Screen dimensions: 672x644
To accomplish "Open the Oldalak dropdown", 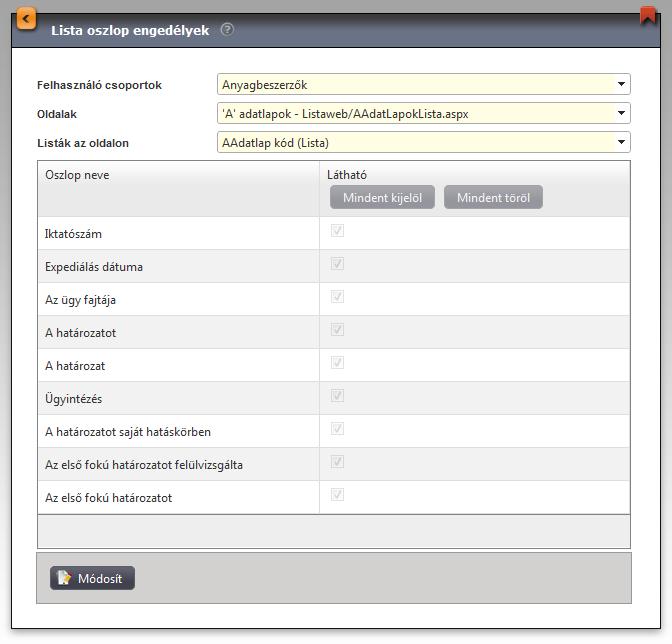I will (423, 114).
